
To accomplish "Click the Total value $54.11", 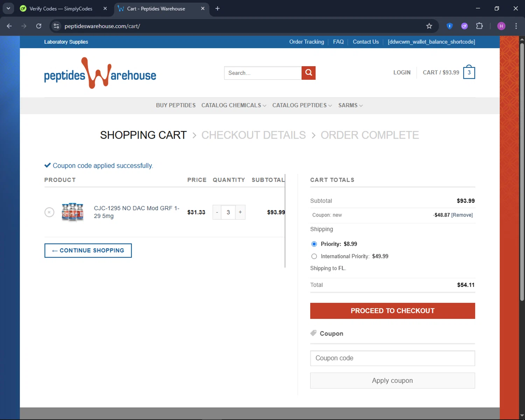I will click(x=466, y=285).
